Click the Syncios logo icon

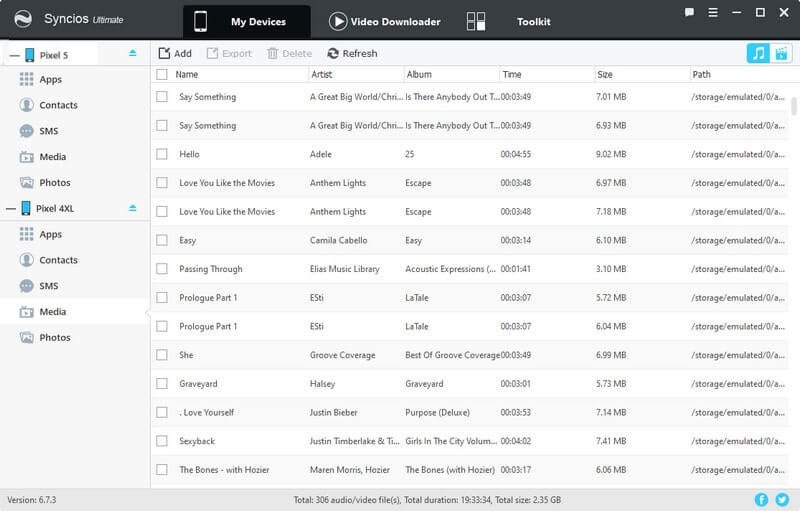[23, 19]
